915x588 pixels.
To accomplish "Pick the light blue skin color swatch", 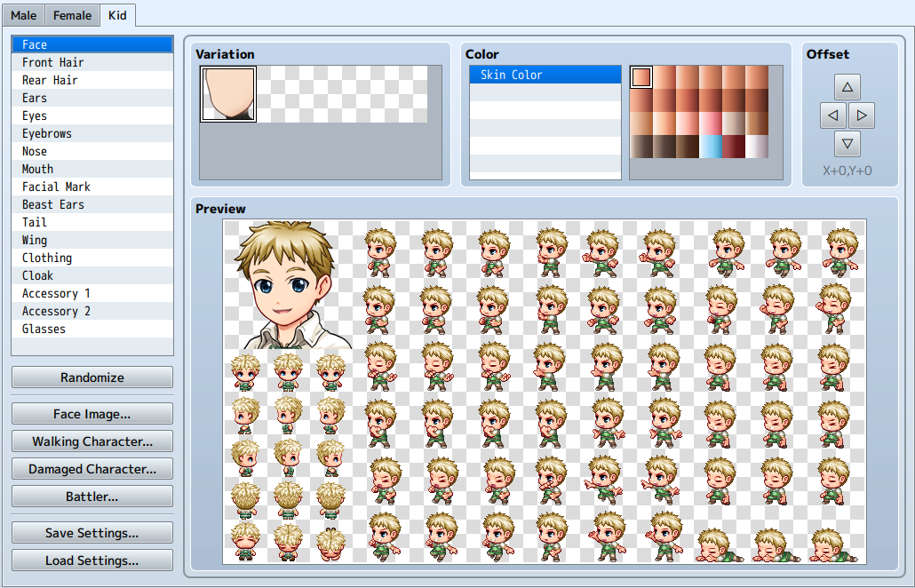I will pos(710,147).
